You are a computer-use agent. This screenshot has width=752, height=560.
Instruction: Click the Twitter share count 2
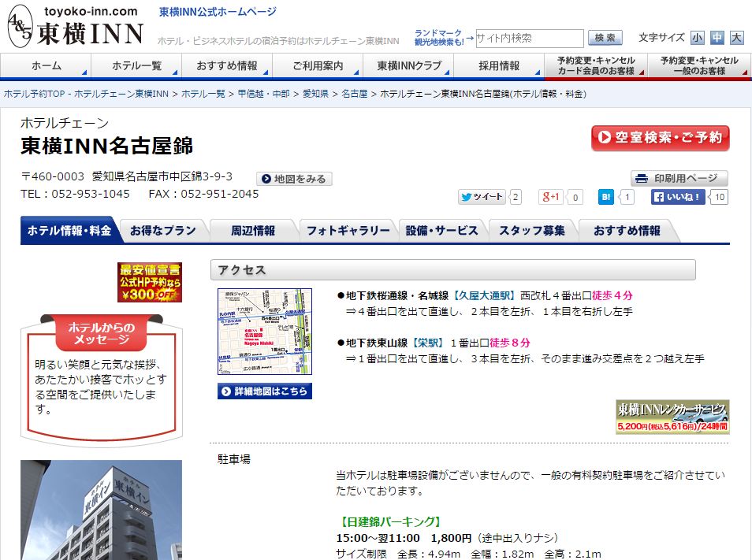[x=516, y=197]
